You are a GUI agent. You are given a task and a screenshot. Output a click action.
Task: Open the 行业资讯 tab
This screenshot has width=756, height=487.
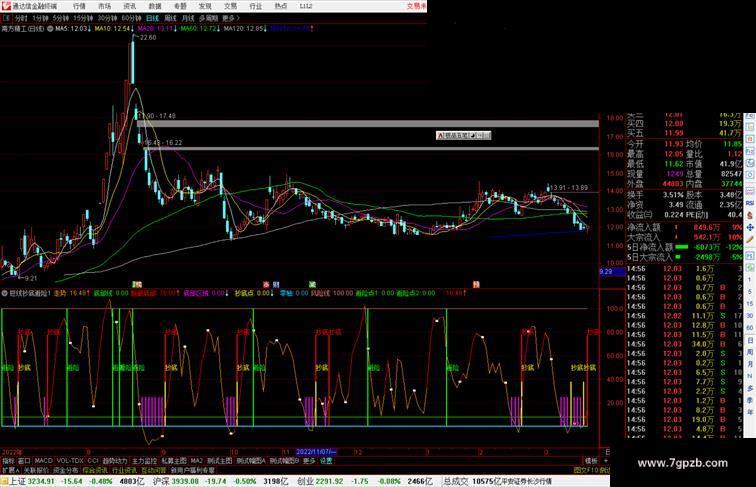[x=124, y=471]
